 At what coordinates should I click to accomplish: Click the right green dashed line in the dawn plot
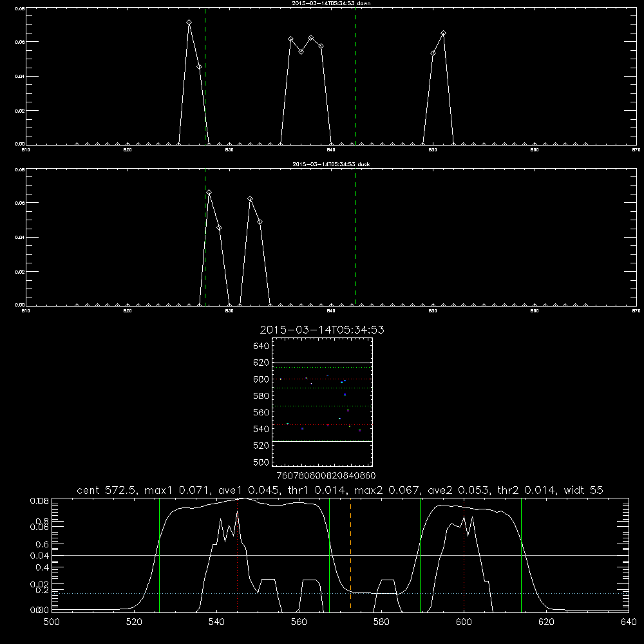click(355, 77)
